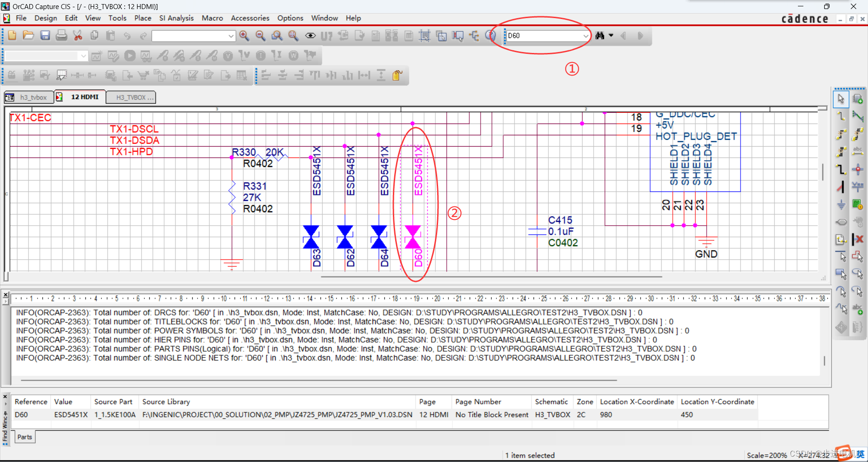Choose the Select arrow tool
The width and height of the screenshot is (868, 462).
click(841, 99)
